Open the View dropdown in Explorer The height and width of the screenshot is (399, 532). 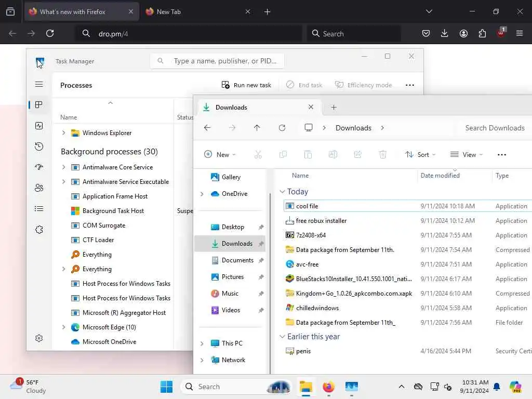point(466,154)
